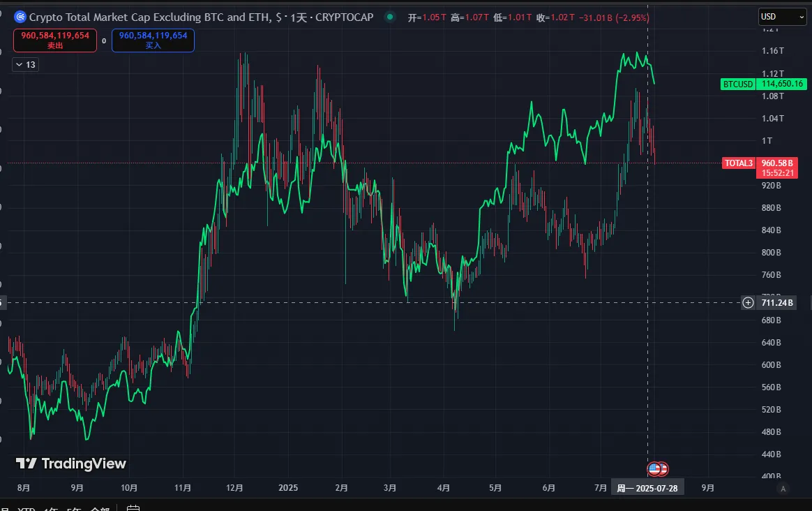Image resolution: width=812 pixels, height=511 pixels.
Task: Click the red 卖出 sell button
Action: coord(54,40)
